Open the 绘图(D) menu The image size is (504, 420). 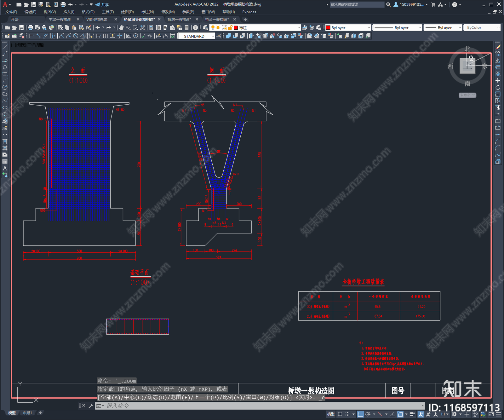coord(127,12)
